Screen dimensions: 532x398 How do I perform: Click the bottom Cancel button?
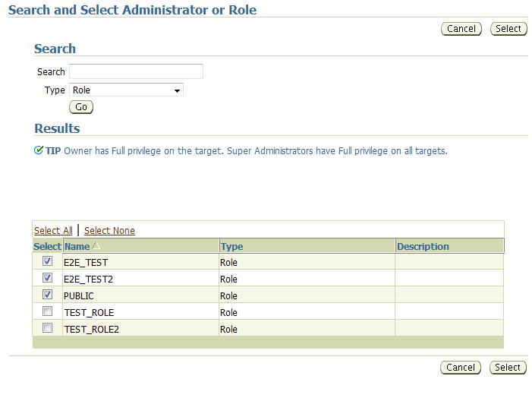click(461, 368)
